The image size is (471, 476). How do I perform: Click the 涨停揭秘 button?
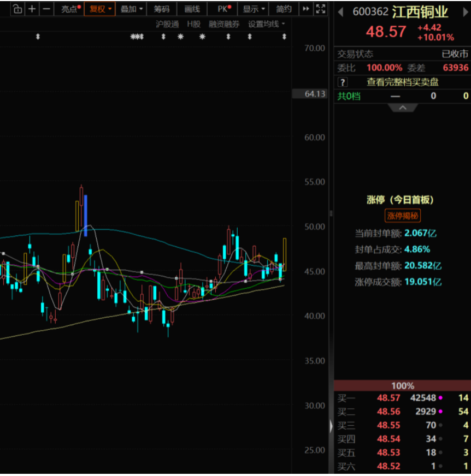click(402, 216)
